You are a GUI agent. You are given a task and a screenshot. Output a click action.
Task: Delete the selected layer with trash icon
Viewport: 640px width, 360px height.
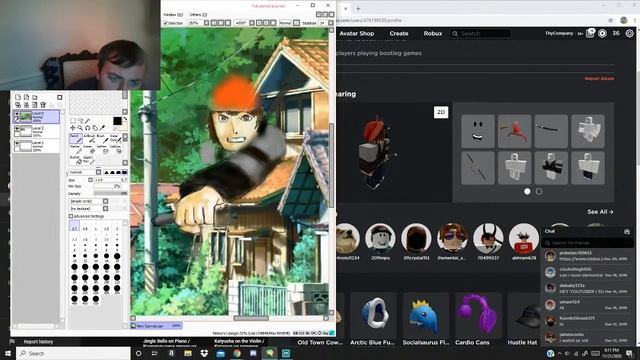43,104
